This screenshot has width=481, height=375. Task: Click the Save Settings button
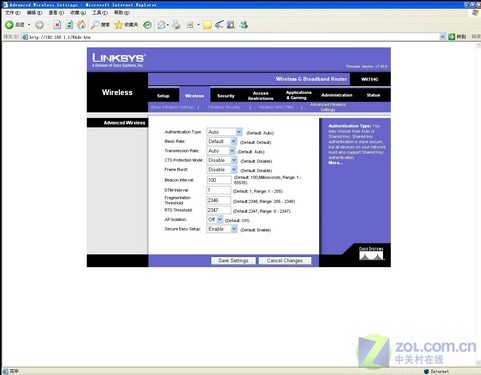(x=233, y=261)
